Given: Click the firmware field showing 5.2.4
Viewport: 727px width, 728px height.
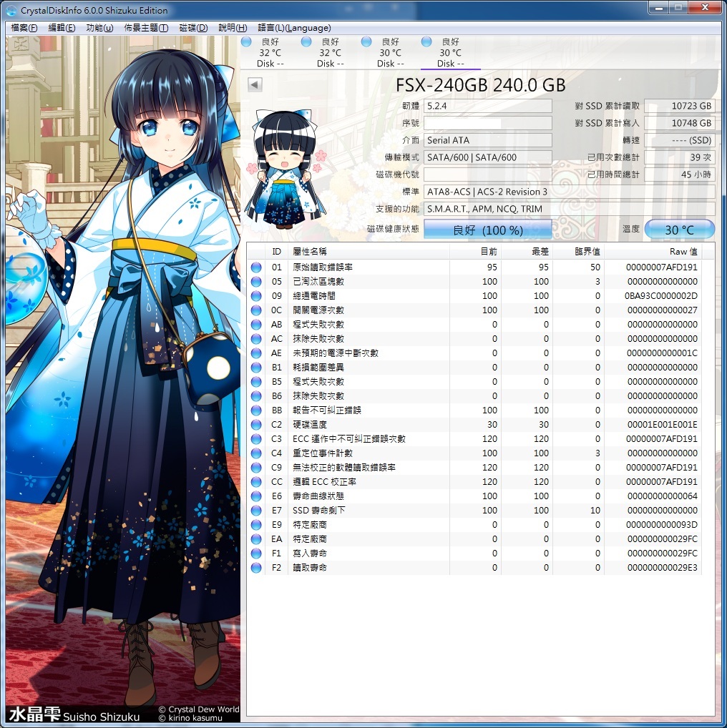Looking at the screenshot, I should coord(488,106).
